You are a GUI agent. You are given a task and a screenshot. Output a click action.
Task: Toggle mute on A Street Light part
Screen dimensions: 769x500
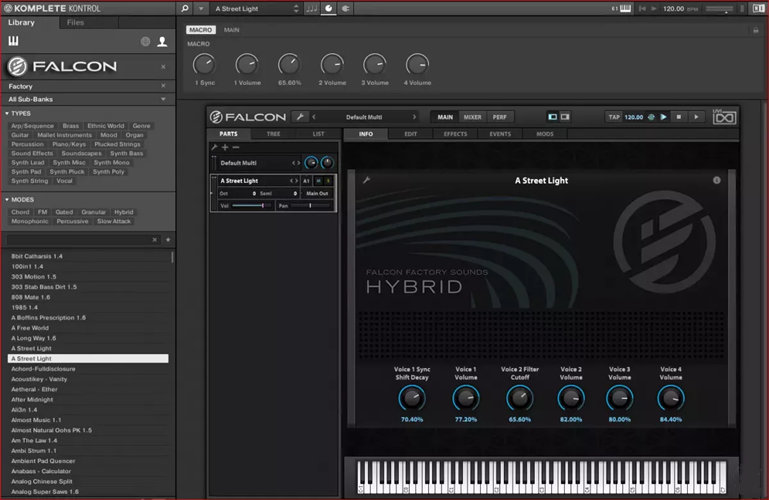coord(318,180)
